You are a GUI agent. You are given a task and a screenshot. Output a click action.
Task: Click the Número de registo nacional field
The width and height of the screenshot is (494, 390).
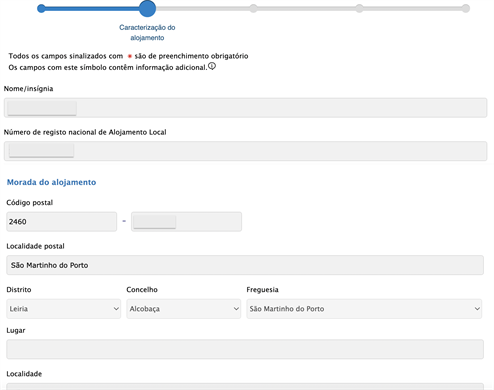point(246,151)
